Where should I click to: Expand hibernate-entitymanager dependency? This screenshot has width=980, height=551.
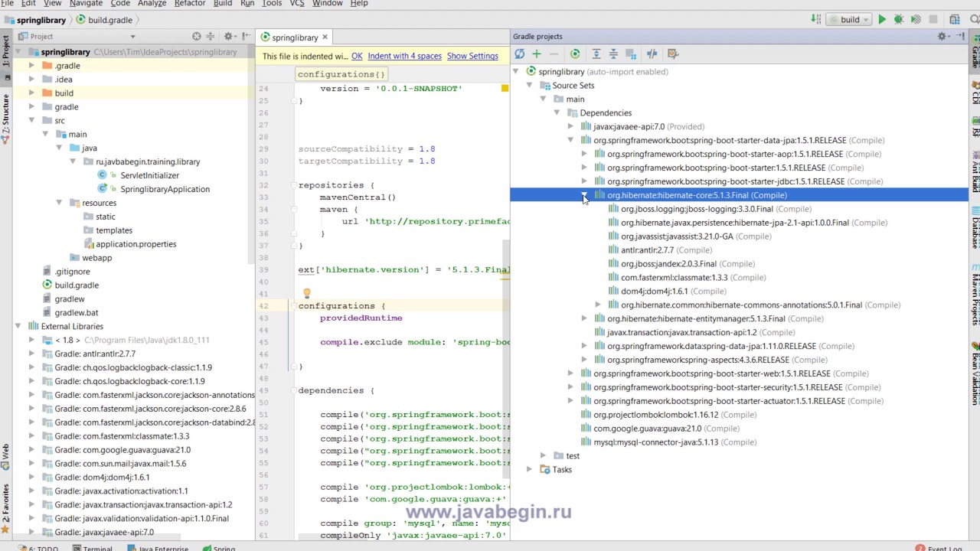pos(584,318)
